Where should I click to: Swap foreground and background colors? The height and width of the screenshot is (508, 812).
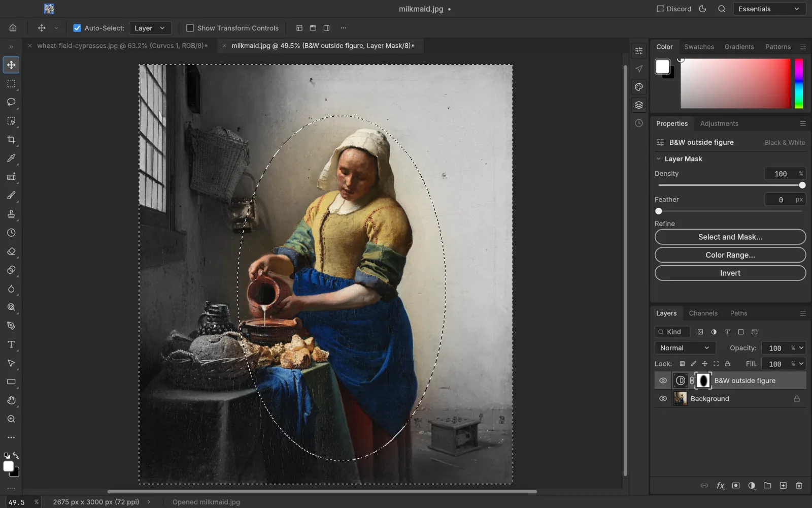(16, 456)
